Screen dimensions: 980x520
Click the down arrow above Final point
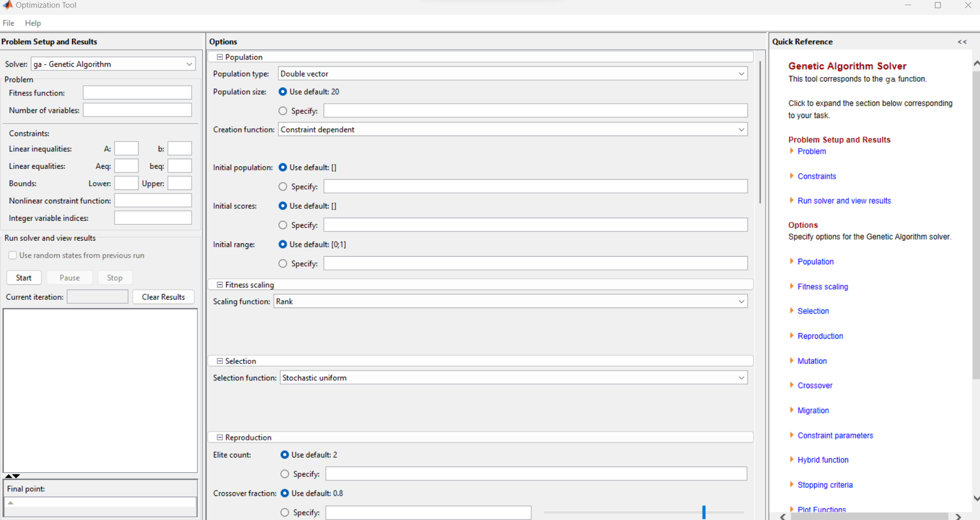pos(17,475)
